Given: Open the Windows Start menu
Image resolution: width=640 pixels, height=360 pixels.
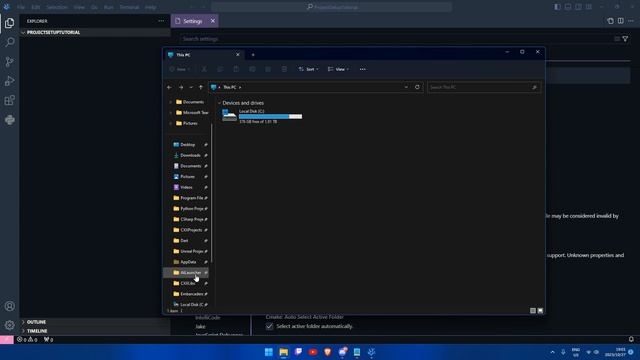Looking at the screenshot, I should point(269,352).
